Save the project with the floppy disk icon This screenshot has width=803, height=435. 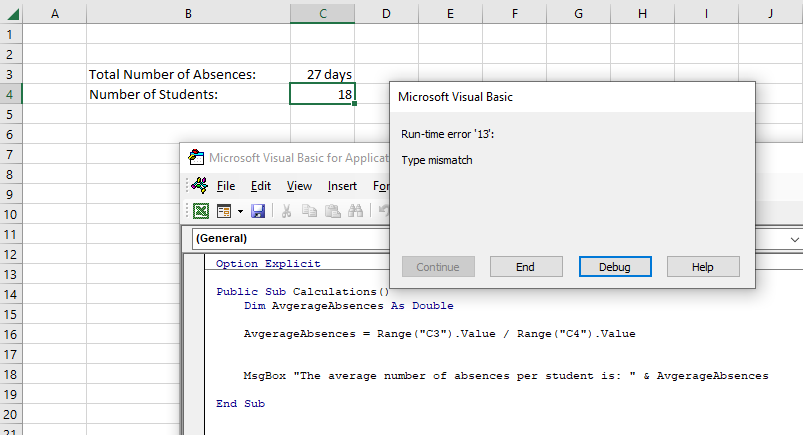pos(258,211)
